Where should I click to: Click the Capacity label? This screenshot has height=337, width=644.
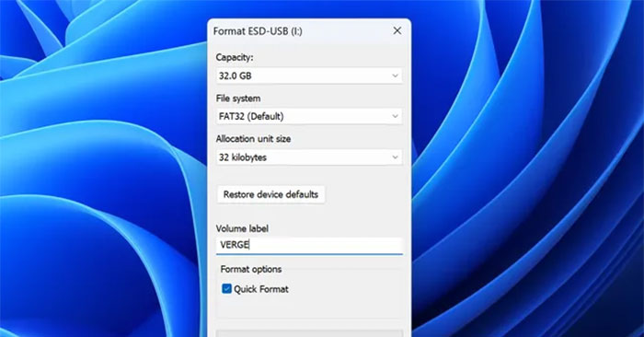pyautogui.click(x=235, y=57)
